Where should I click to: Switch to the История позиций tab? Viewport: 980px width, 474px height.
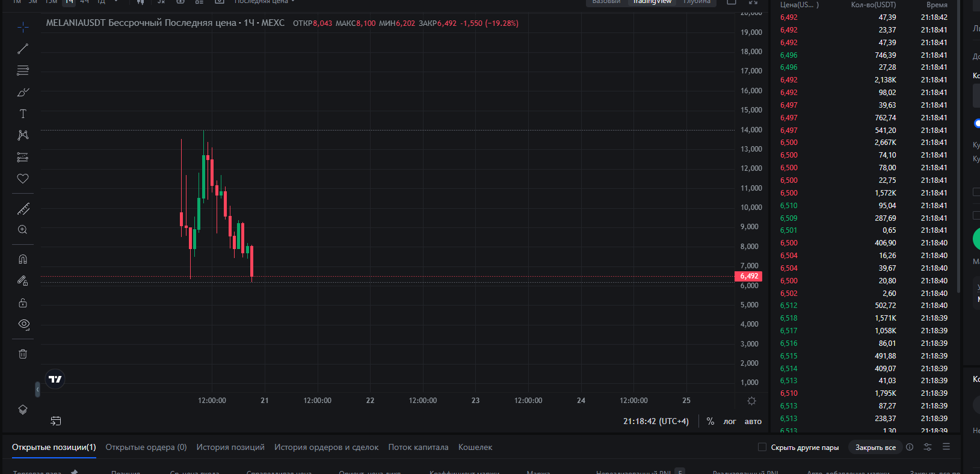[230, 447]
